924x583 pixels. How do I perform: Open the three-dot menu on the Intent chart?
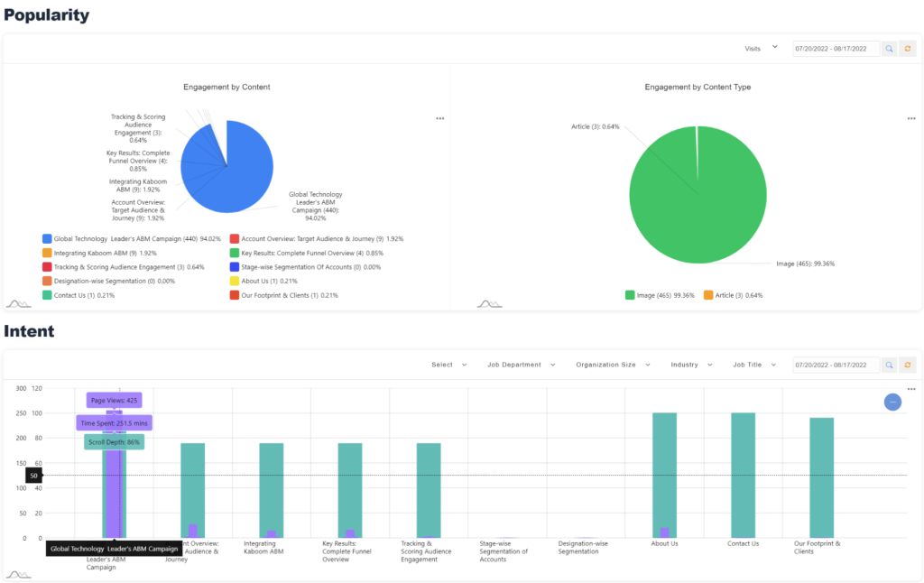pos(911,389)
